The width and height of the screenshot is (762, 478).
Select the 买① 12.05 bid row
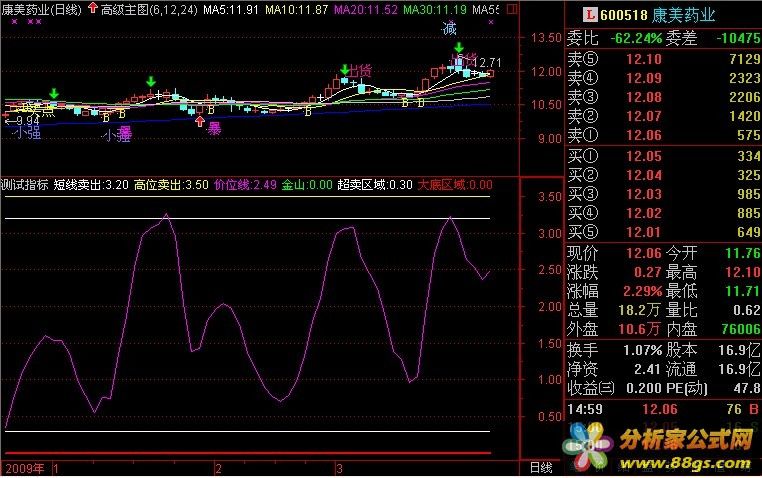point(663,156)
